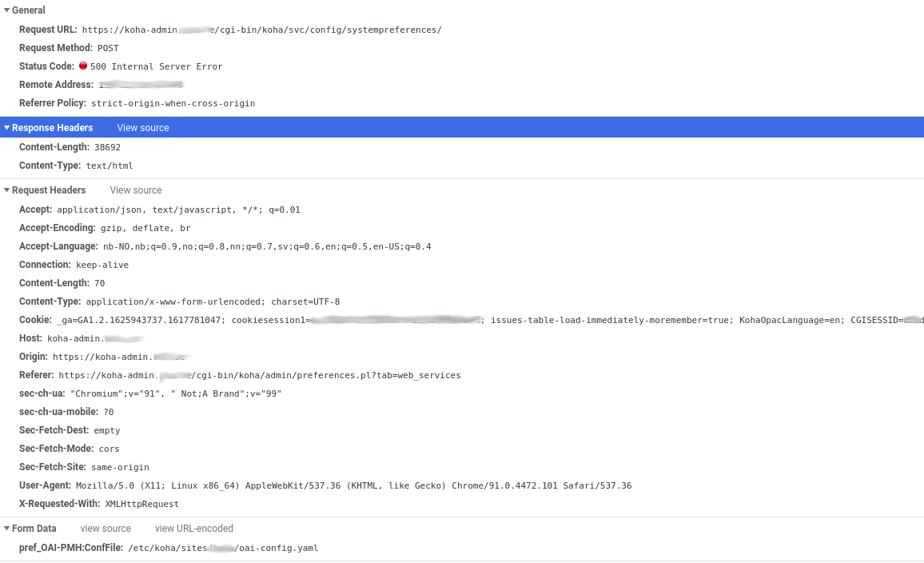The height and width of the screenshot is (563, 924).
Task: Click the 500 Internal Server Error text
Action: point(157,67)
